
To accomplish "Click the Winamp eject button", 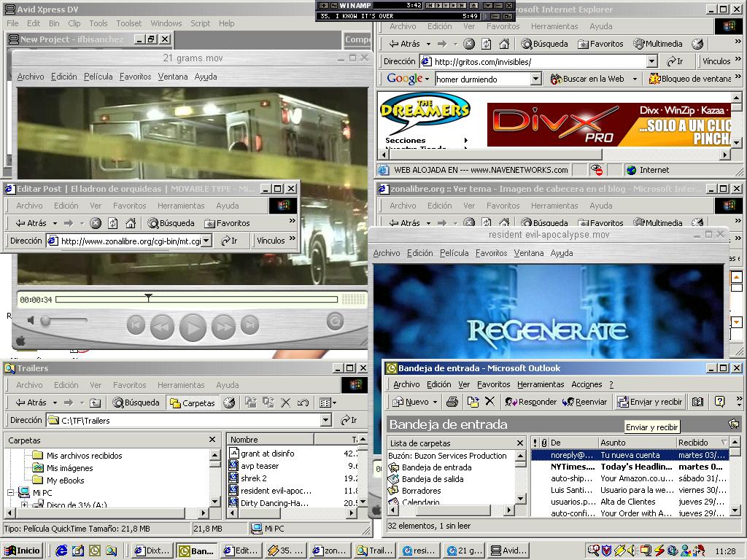I will [473, 5].
